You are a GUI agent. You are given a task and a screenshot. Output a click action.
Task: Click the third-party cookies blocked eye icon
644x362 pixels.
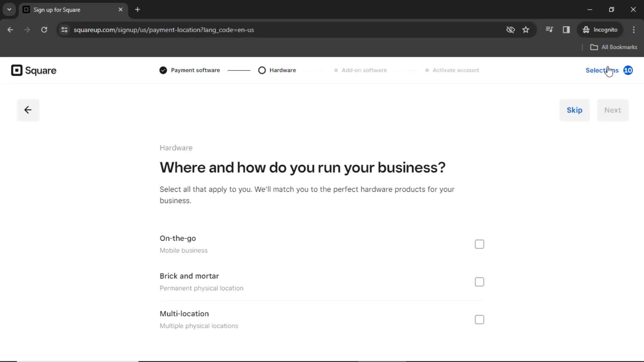click(x=511, y=30)
